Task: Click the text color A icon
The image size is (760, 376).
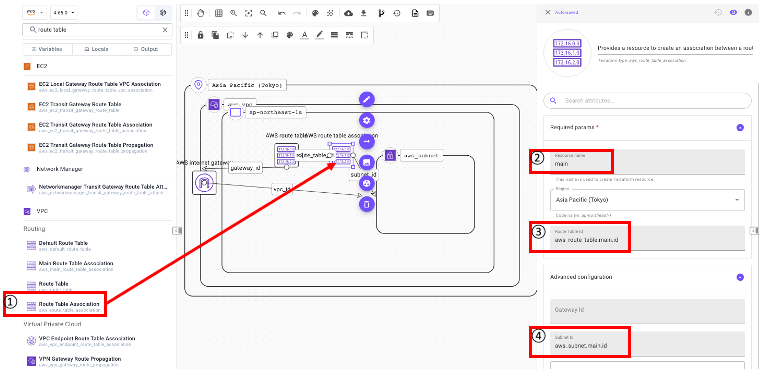Action: [x=304, y=35]
